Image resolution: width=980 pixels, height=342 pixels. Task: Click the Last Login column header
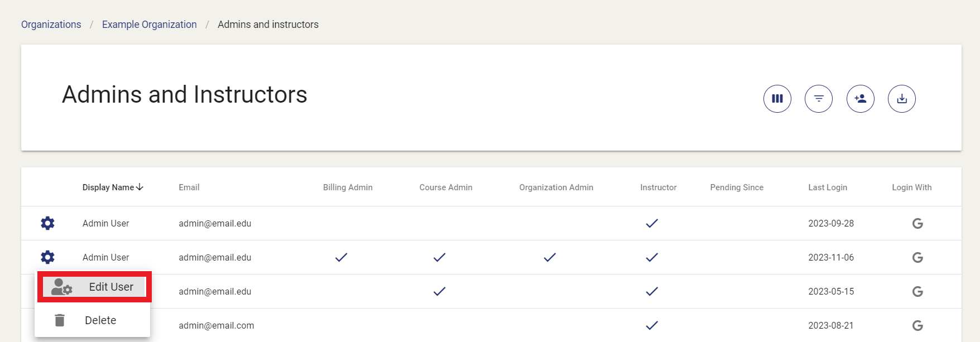pos(828,187)
